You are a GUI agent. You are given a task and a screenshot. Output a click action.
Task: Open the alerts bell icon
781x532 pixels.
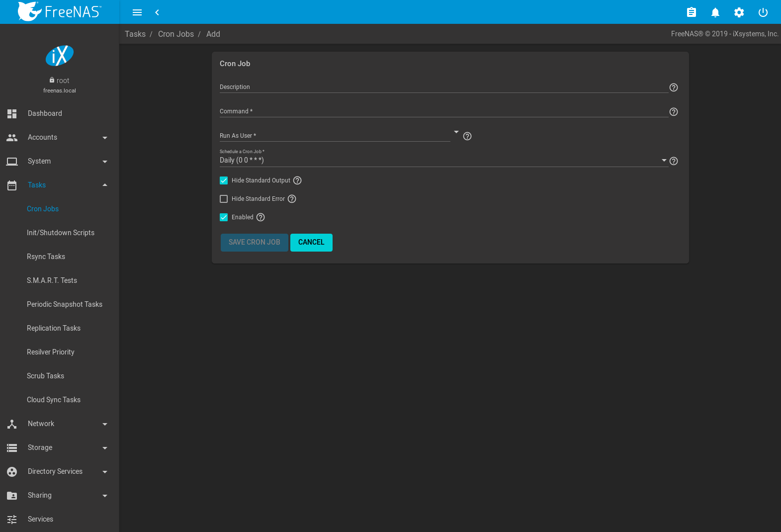point(715,12)
